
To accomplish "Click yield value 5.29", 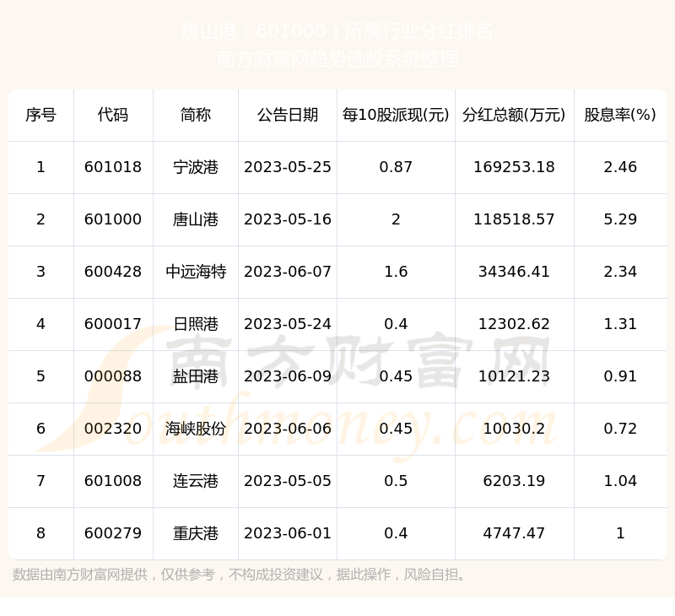I will coord(620,219).
